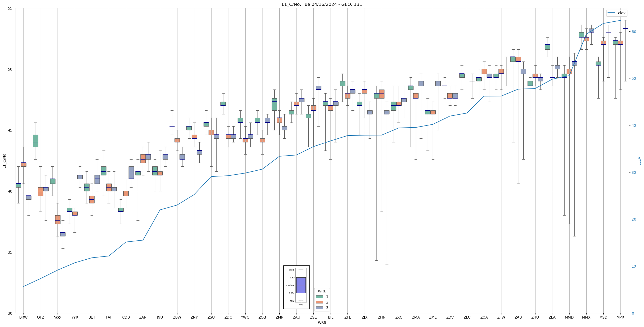Click the 'MSD' x-axis label
Screen dimensions: 644x327
(x=603, y=317)
